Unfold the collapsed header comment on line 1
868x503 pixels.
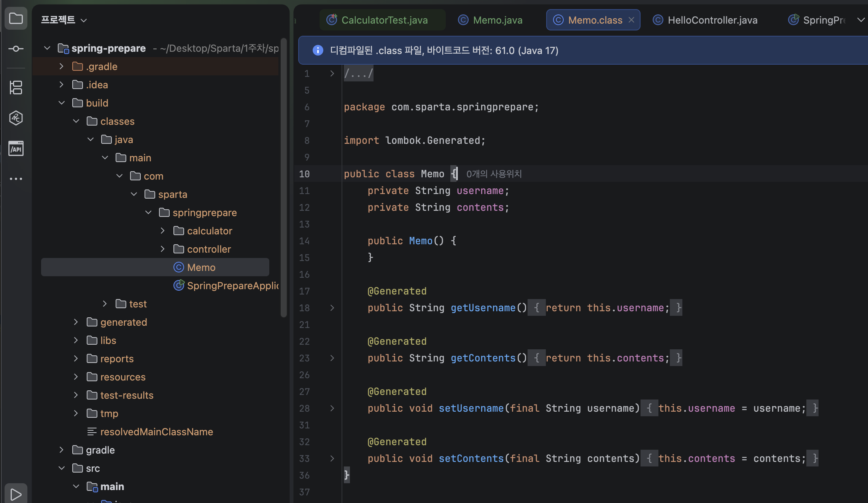tap(332, 73)
